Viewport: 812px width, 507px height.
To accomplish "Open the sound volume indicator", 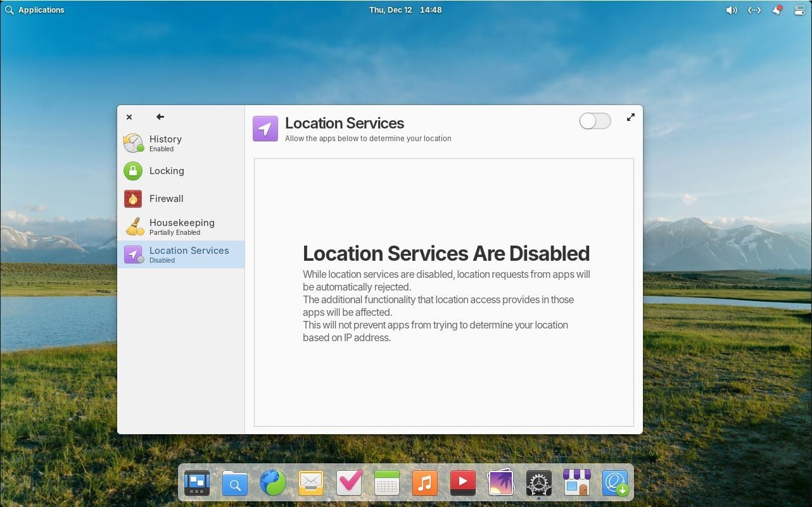I will click(732, 10).
